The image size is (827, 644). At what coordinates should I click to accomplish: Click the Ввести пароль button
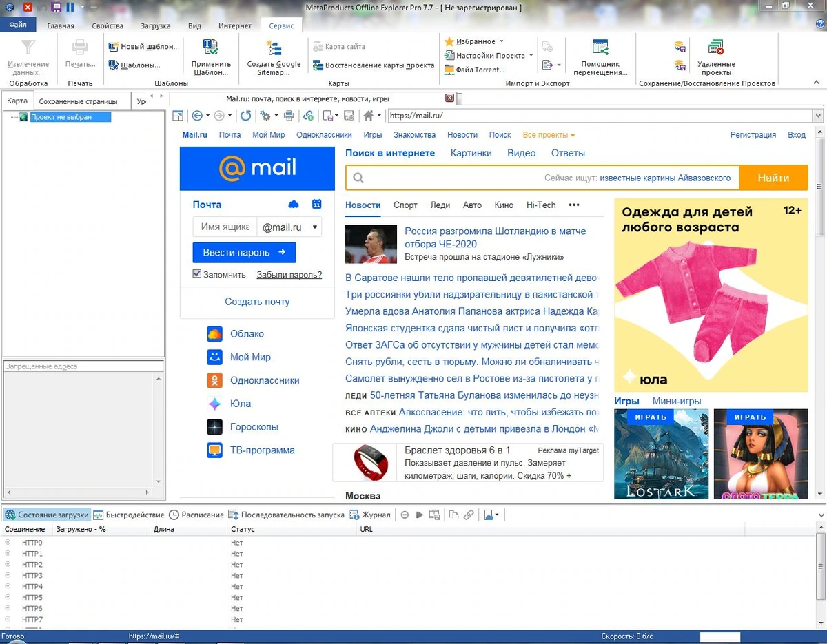pyautogui.click(x=244, y=252)
